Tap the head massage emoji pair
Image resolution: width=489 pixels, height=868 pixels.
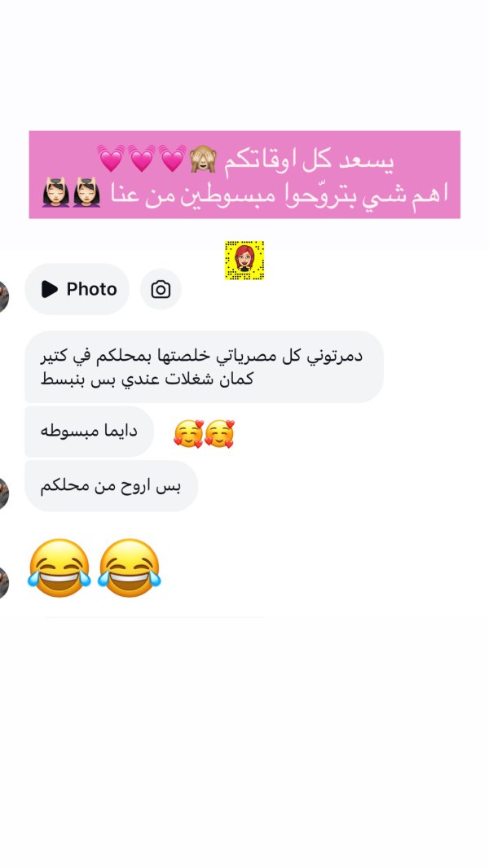[x=71, y=192]
